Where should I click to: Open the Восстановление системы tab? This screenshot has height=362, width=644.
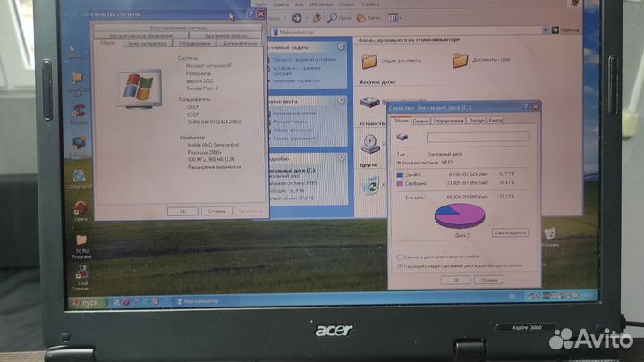click(178, 28)
